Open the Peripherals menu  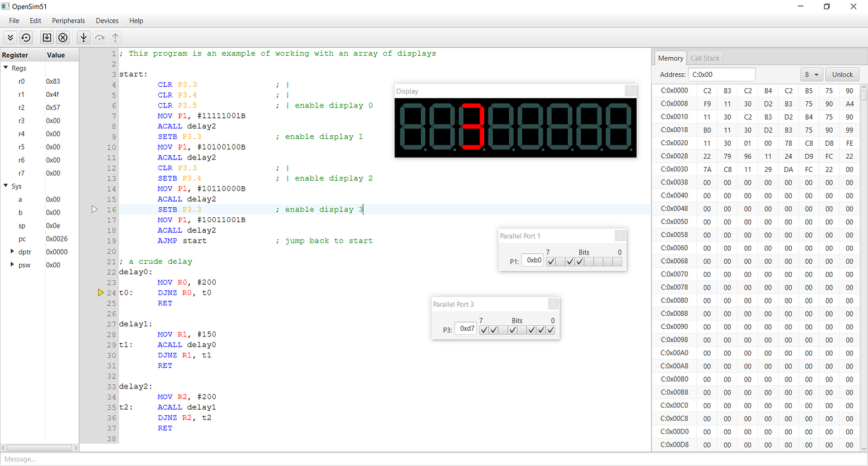coord(68,20)
